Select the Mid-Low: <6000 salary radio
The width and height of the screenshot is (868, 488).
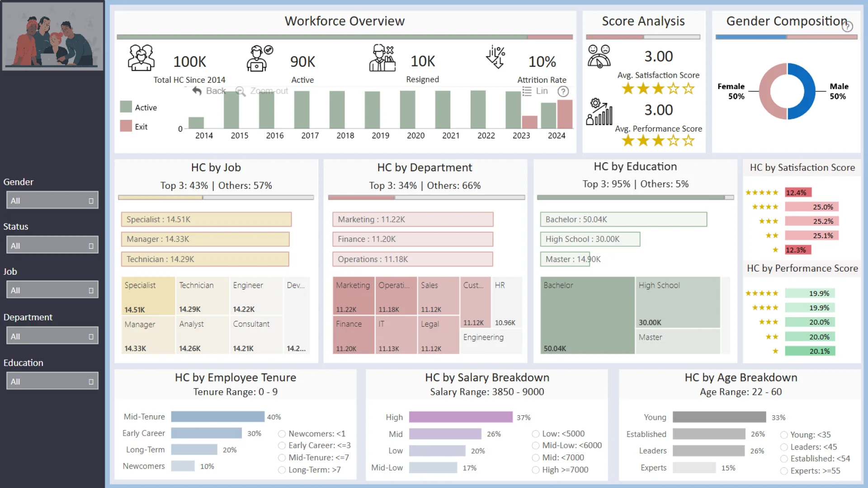pos(536,446)
